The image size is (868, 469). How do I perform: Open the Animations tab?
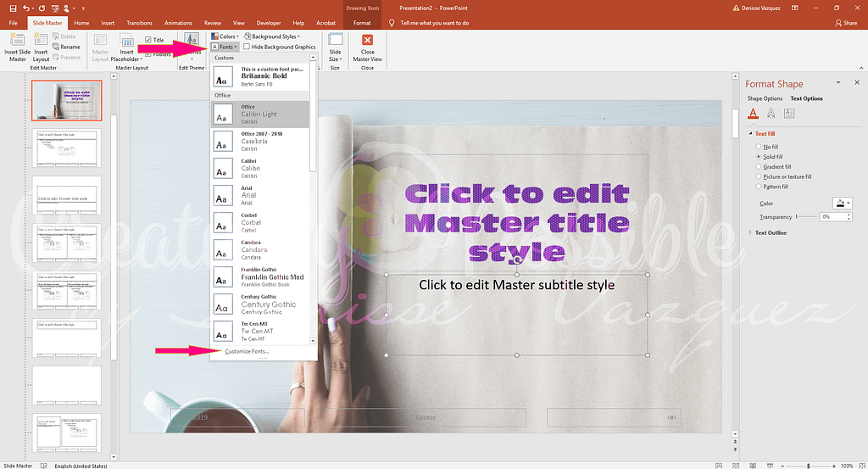(178, 23)
